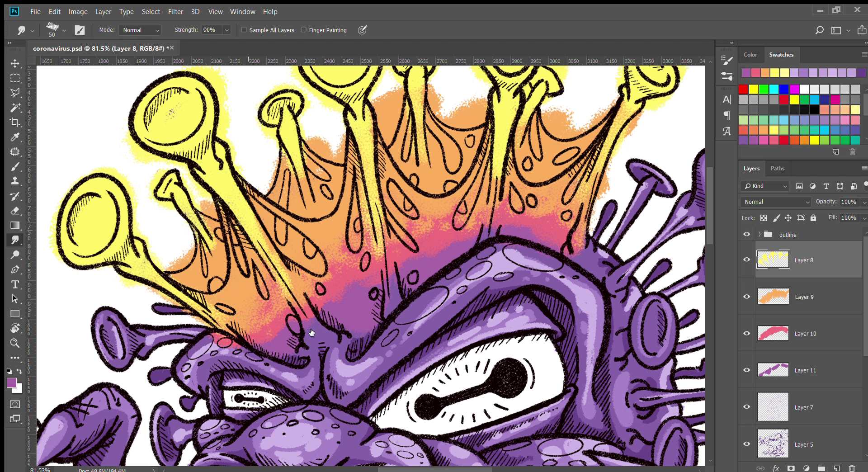
Task: Hide Layer 10 with eye icon
Action: click(x=747, y=333)
